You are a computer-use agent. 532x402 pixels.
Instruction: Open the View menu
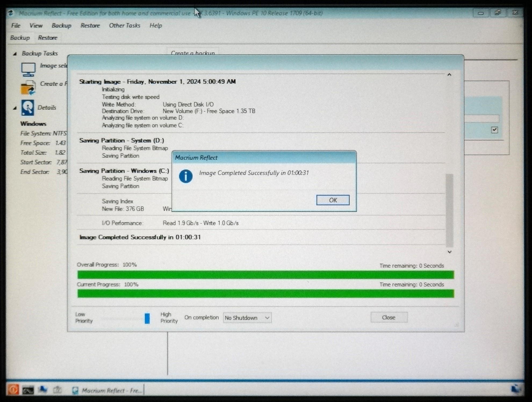36,26
